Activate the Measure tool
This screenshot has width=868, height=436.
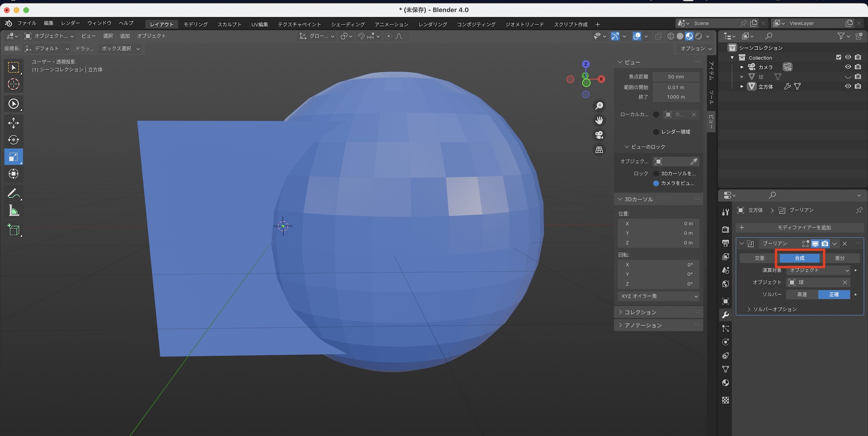tap(13, 211)
